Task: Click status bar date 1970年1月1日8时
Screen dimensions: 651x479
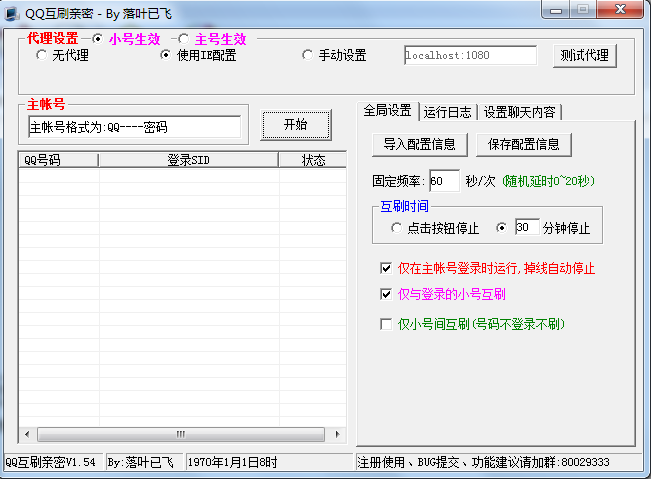Action: [x=232, y=462]
